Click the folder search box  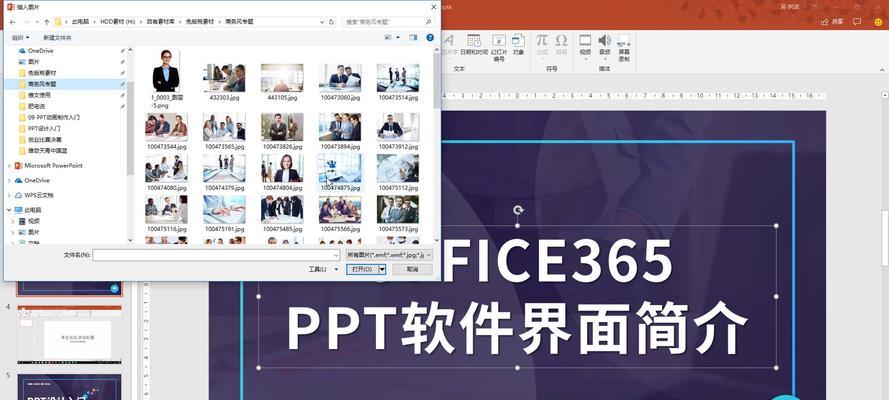click(386, 22)
